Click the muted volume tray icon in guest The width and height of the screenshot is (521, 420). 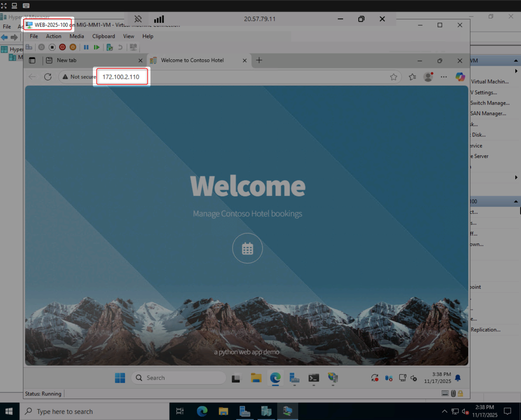coord(414,378)
